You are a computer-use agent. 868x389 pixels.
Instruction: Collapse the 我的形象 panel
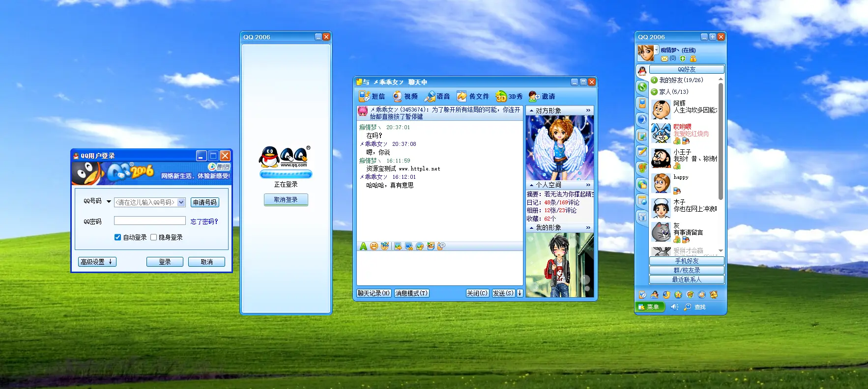coord(531,228)
